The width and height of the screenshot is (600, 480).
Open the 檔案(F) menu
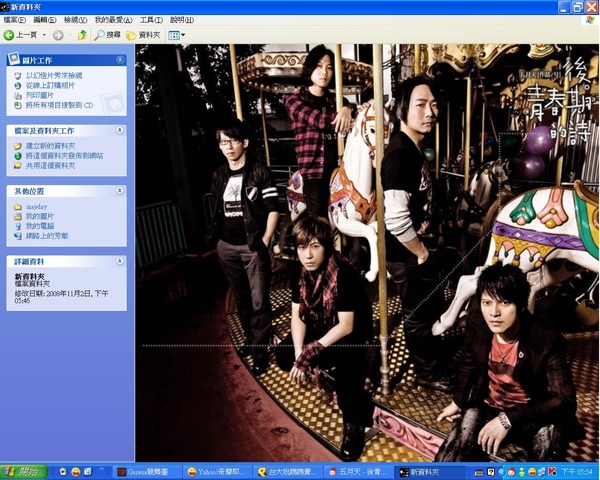pos(15,20)
